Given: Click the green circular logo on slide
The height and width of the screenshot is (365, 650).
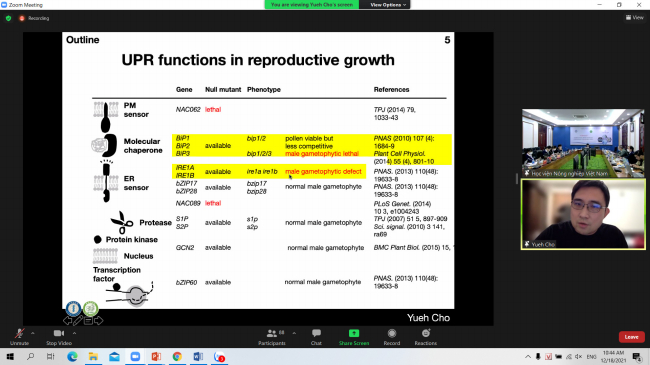Looking at the screenshot, I should pos(90,308).
